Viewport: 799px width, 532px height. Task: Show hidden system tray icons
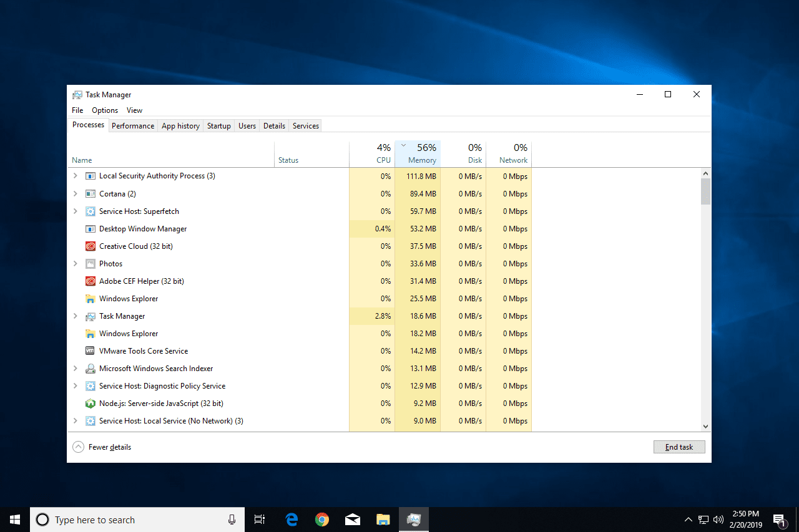[x=689, y=520]
